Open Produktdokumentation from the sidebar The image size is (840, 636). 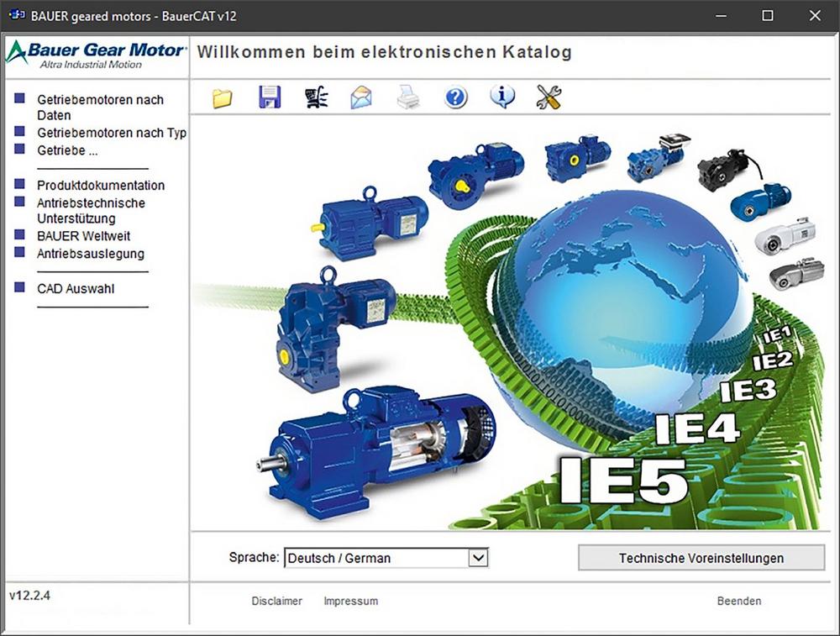[x=101, y=185]
